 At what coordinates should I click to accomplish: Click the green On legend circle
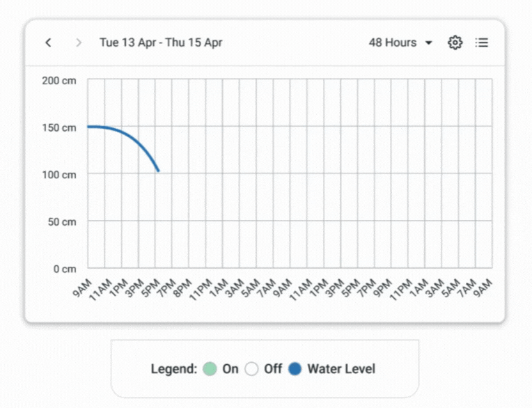click(x=210, y=369)
